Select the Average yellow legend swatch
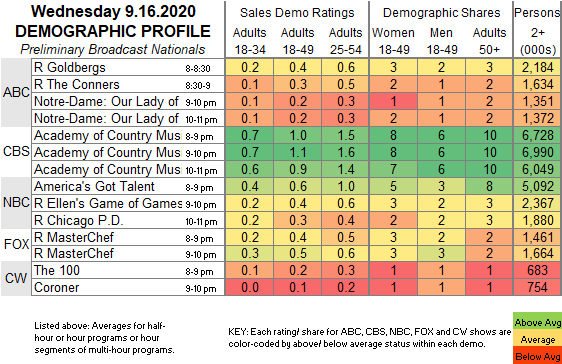 coord(537,339)
